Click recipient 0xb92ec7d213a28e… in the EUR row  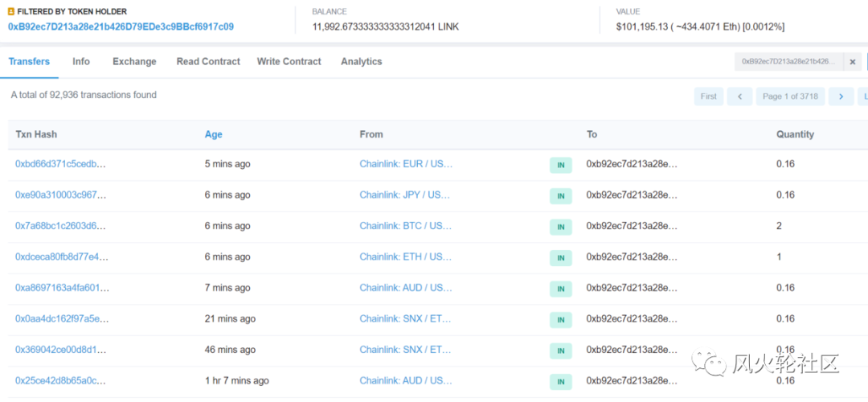pyautogui.click(x=633, y=164)
